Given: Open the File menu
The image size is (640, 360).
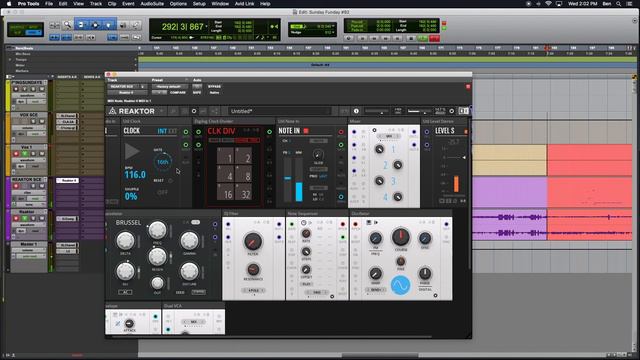Looking at the screenshot, I should click(x=49, y=4).
